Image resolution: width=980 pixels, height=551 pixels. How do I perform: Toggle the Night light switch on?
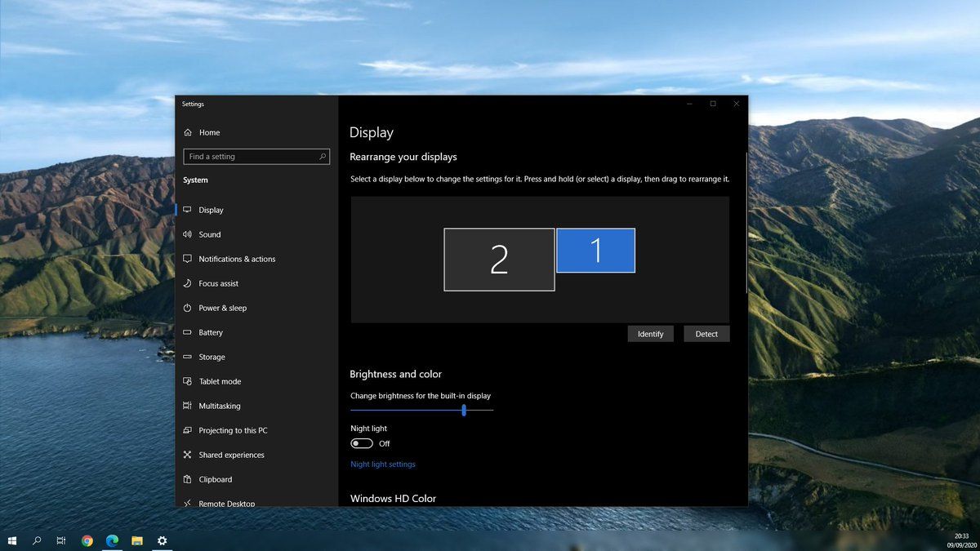[362, 443]
